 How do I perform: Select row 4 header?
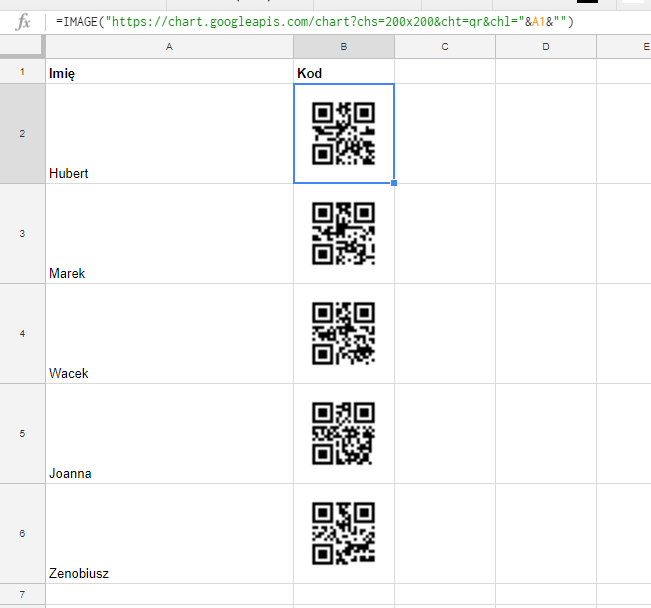22,333
